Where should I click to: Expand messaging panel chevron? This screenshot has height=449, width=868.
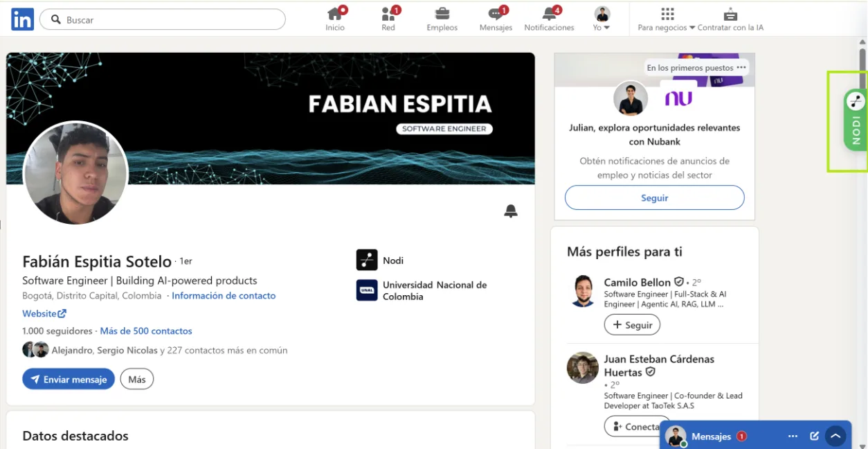[836, 436]
